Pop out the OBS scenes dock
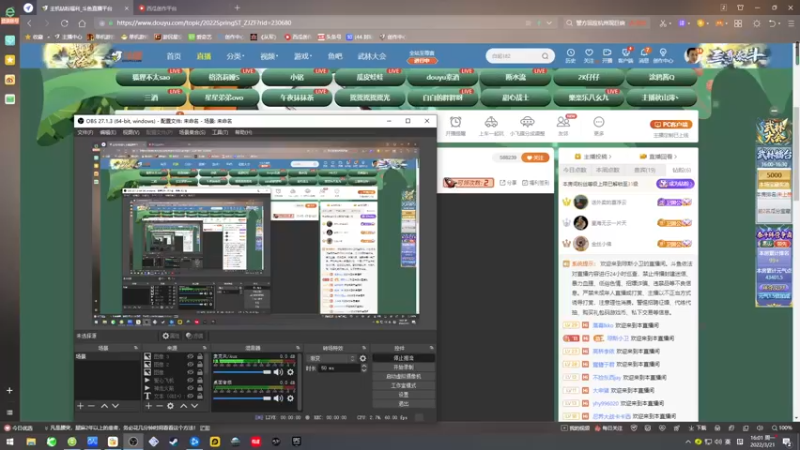 pyautogui.click(x=136, y=348)
